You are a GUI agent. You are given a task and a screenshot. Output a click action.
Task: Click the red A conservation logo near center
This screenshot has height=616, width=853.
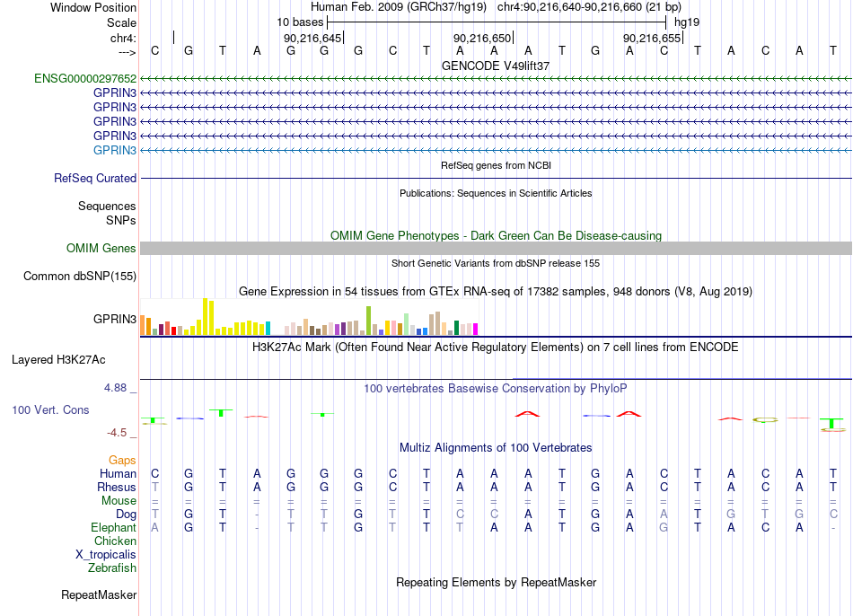[527, 414]
